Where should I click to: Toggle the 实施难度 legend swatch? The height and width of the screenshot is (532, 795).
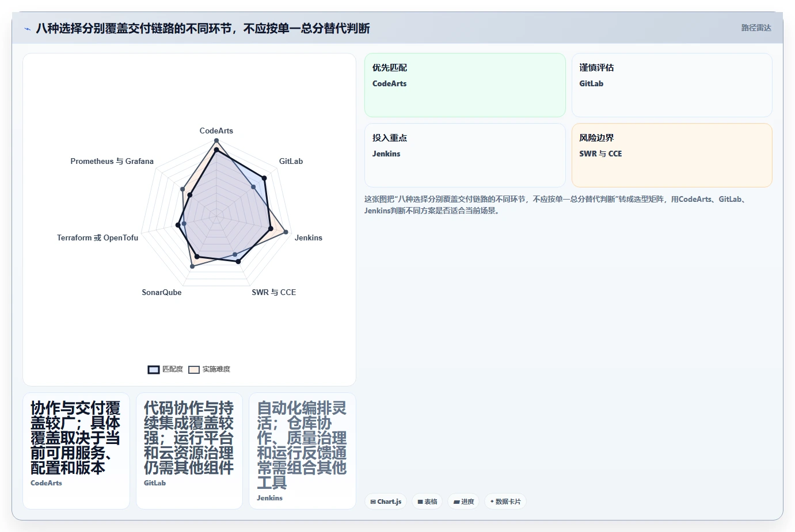coord(194,370)
